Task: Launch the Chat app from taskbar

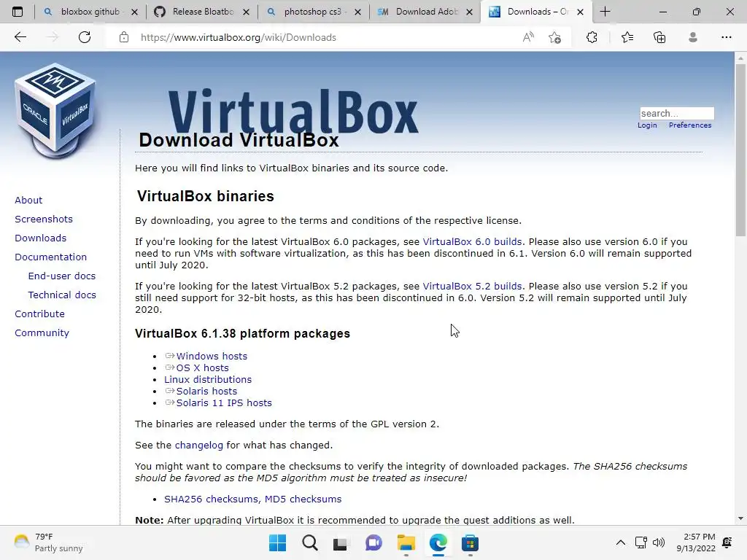Action: tap(373, 542)
